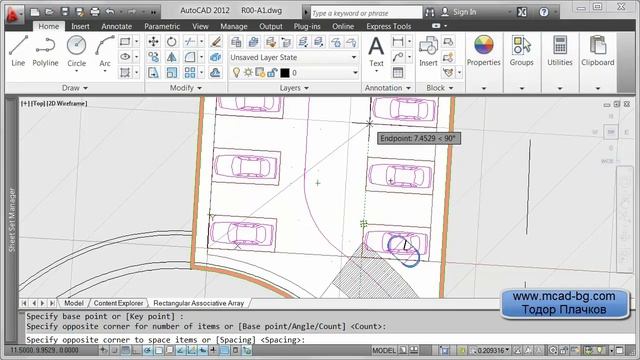Screen dimensions: 640x360
Task: Open the Clipboard panel button
Action: click(x=598, y=51)
